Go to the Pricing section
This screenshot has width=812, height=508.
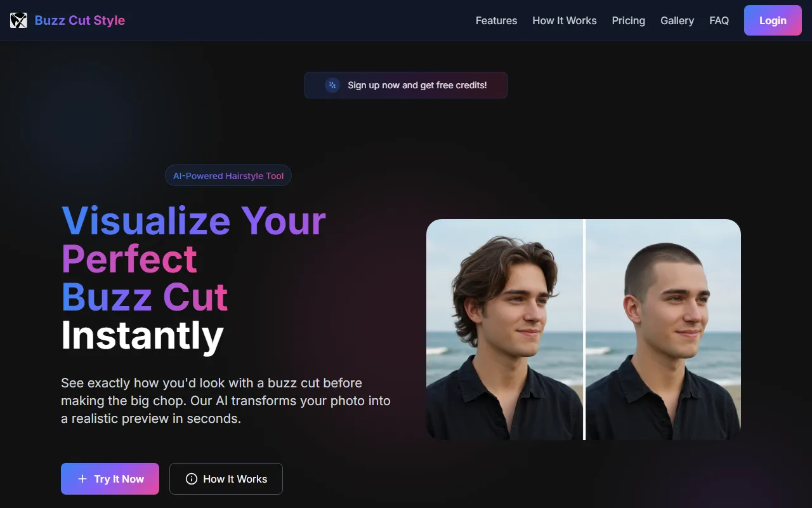(629, 20)
